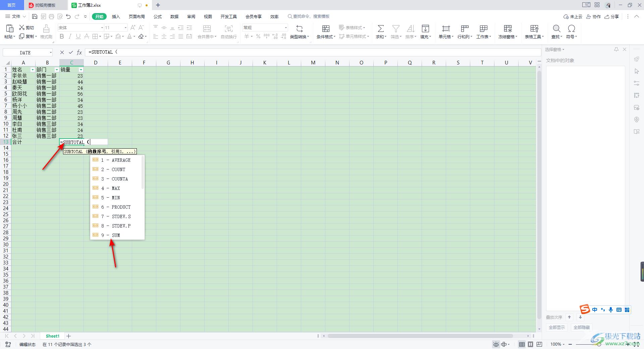Click the Sort icon

(x=411, y=29)
